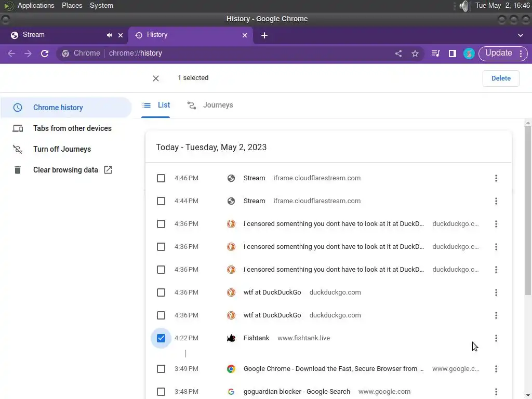Viewport: 532px width, 399px height.
Task: Expand the tab search dropdown arrow
Action: coord(521,35)
